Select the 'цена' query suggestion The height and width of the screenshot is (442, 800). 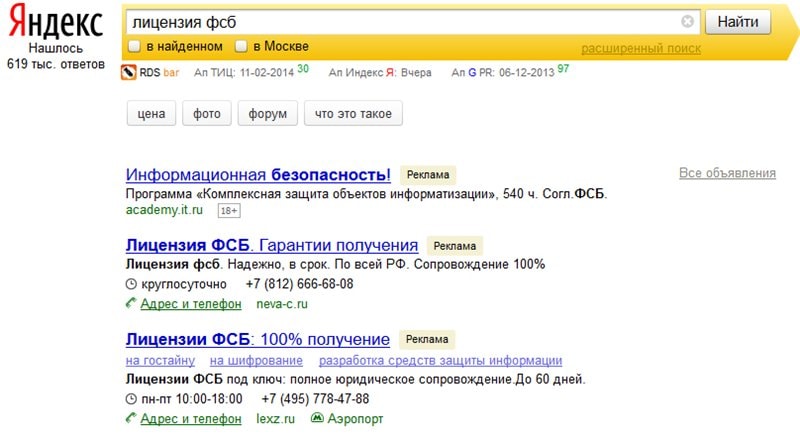(x=151, y=113)
